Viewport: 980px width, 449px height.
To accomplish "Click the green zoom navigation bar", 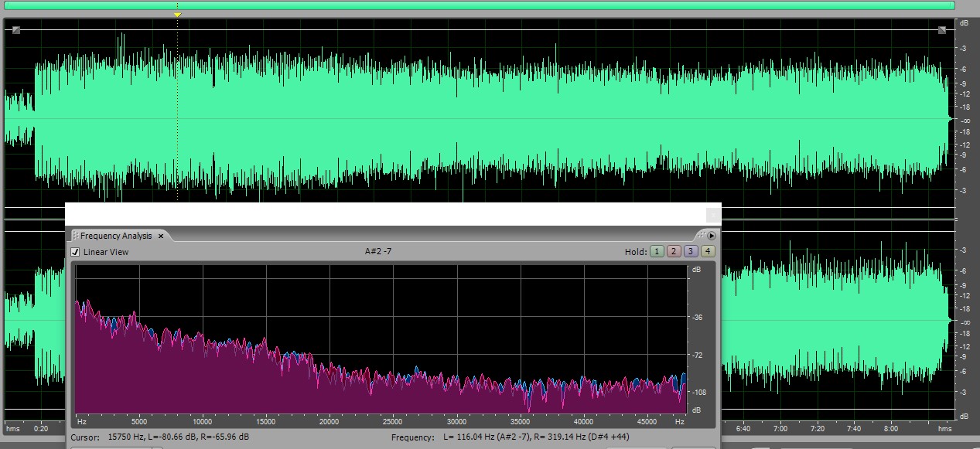I will click(x=480, y=5).
